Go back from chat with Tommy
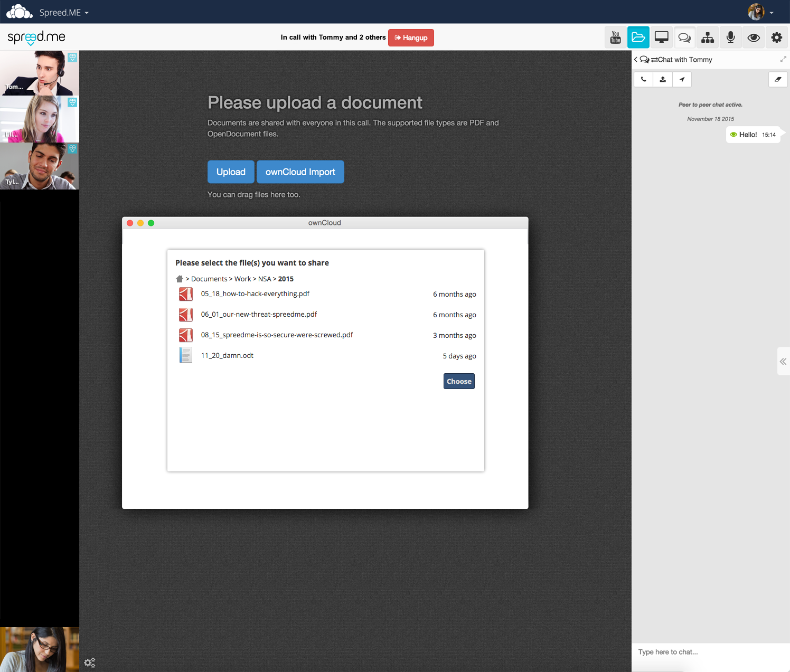 tap(636, 60)
